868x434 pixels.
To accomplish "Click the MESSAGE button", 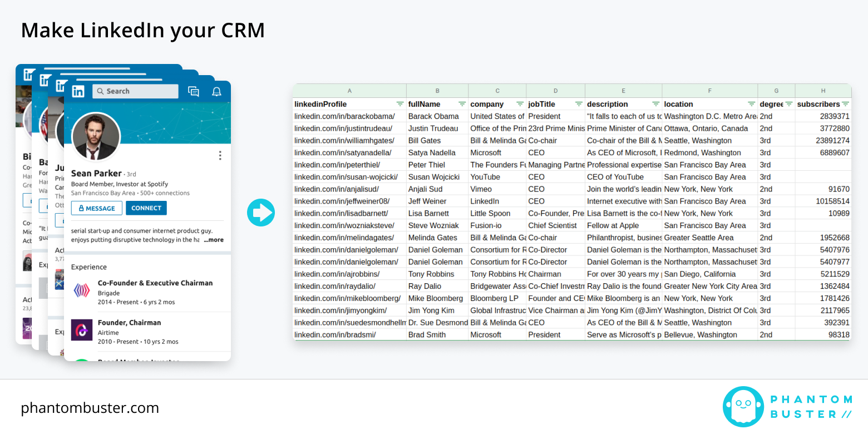I will (x=97, y=208).
